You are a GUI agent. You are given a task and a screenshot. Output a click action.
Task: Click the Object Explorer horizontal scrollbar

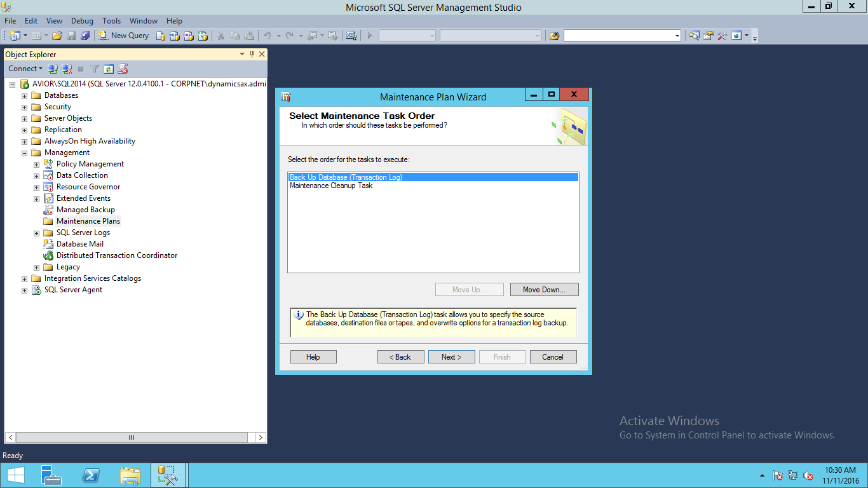click(x=132, y=437)
